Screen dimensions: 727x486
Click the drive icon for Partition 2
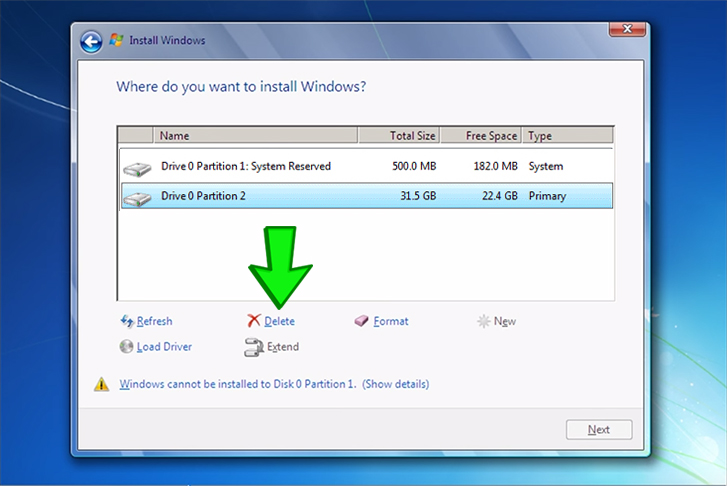(137, 198)
